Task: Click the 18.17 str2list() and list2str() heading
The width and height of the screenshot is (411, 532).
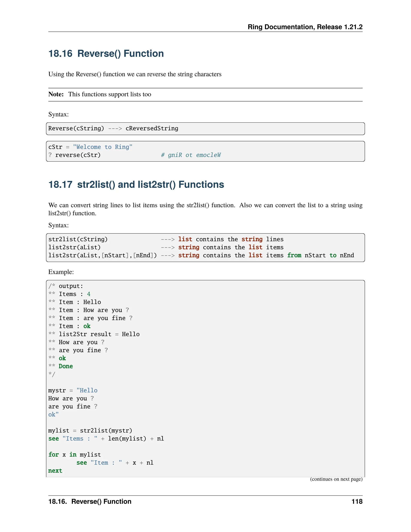Action: tap(136, 185)
